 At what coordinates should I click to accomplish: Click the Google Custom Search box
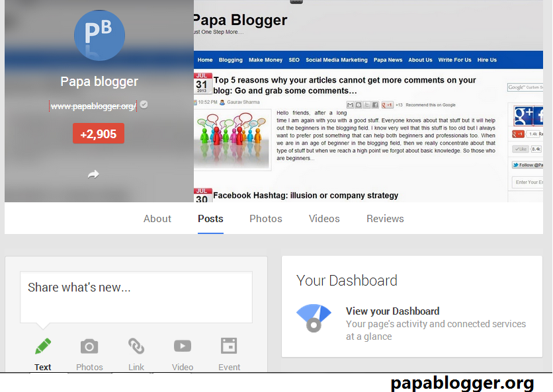click(525, 87)
